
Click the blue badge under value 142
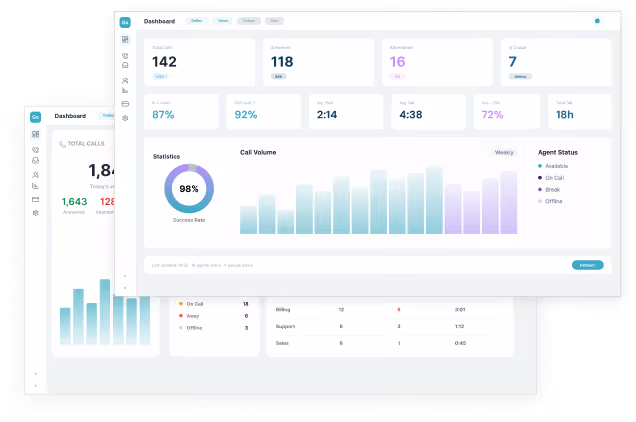pos(160,76)
